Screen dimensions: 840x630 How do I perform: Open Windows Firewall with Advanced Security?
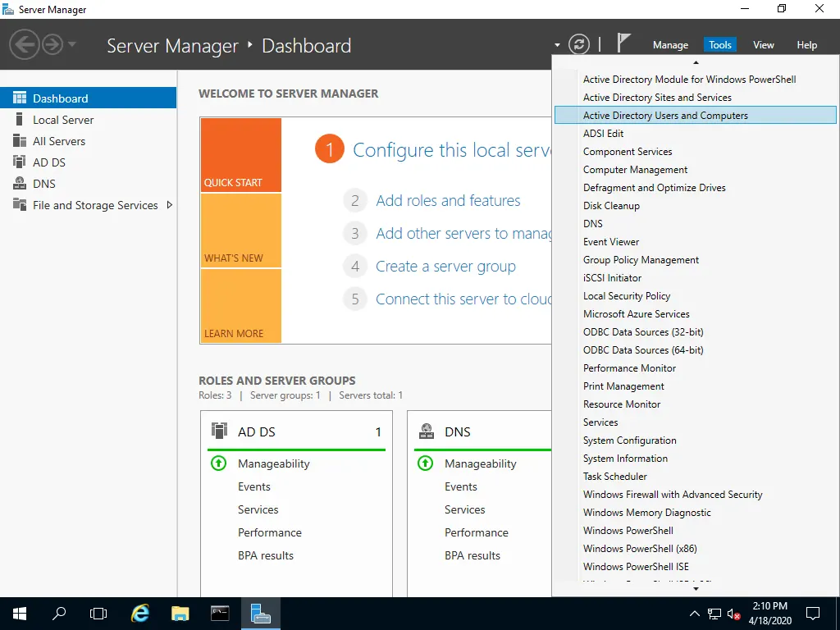(x=696, y=495)
